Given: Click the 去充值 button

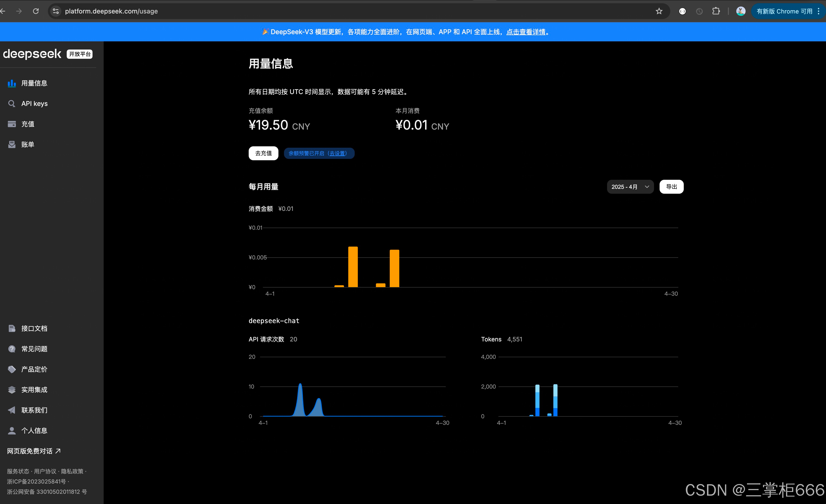Looking at the screenshot, I should click(x=264, y=153).
